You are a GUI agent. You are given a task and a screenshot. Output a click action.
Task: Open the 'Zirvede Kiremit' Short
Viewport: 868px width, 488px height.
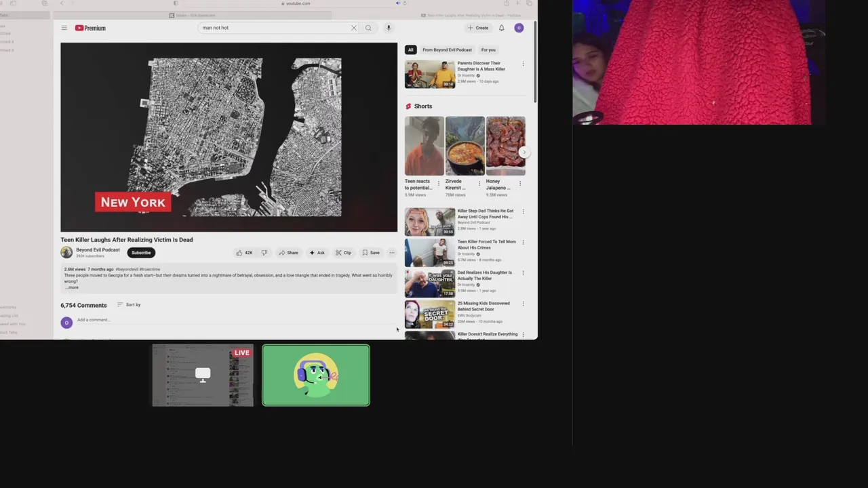click(x=465, y=146)
